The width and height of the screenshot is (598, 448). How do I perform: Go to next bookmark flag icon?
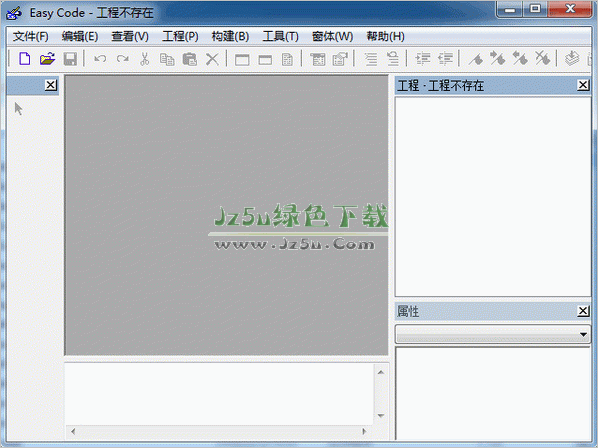pyautogui.click(x=498, y=58)
